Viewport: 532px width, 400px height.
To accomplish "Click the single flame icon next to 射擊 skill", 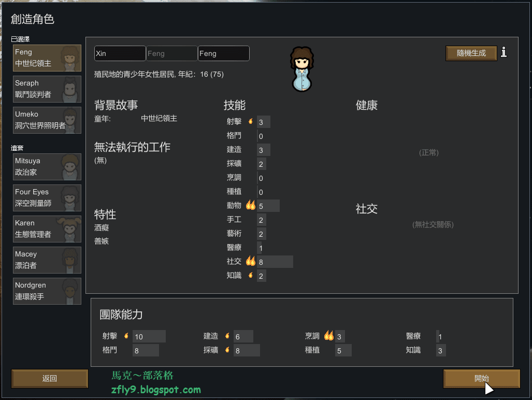I will (x=251, y=121).
